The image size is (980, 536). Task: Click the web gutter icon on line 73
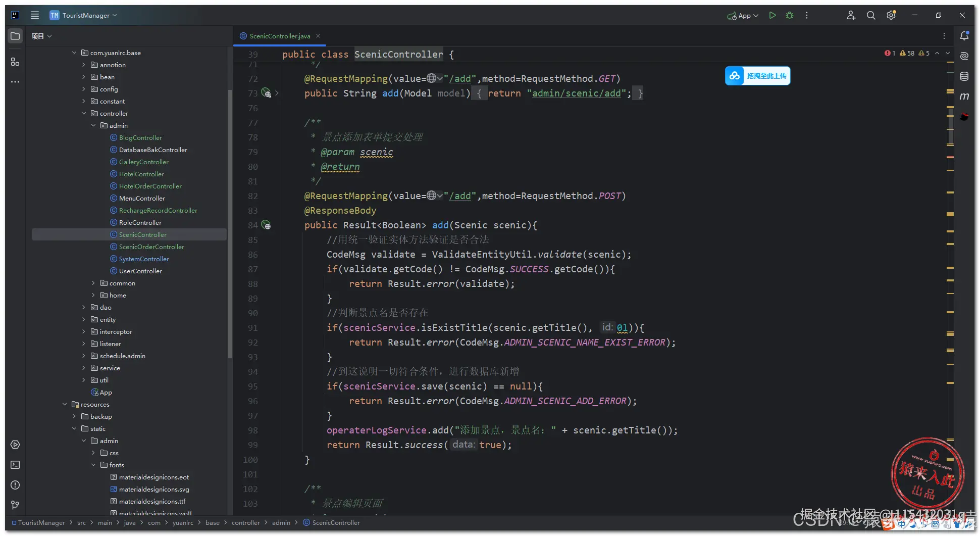[266, 93]
